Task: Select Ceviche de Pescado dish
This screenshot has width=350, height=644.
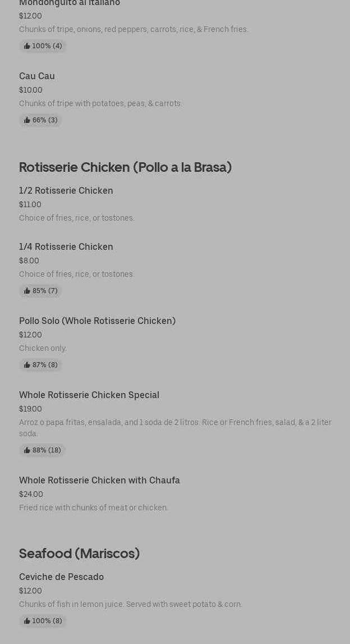Action: [61, 577]
